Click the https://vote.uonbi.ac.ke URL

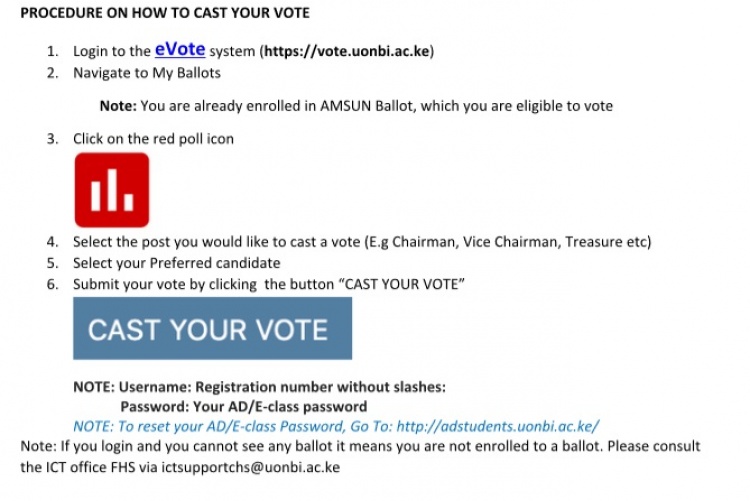tap(347, 51)
